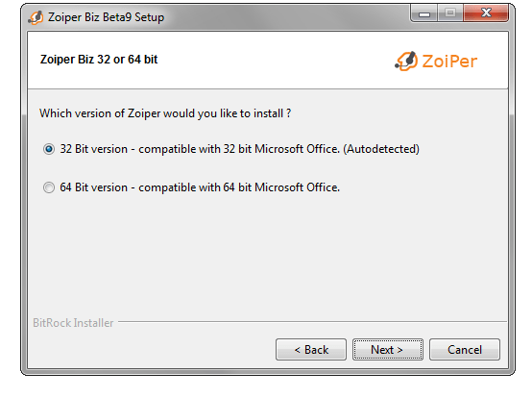532x398 pixels.
Task: Go to the previous step with Back
Action: pos(311,349)
